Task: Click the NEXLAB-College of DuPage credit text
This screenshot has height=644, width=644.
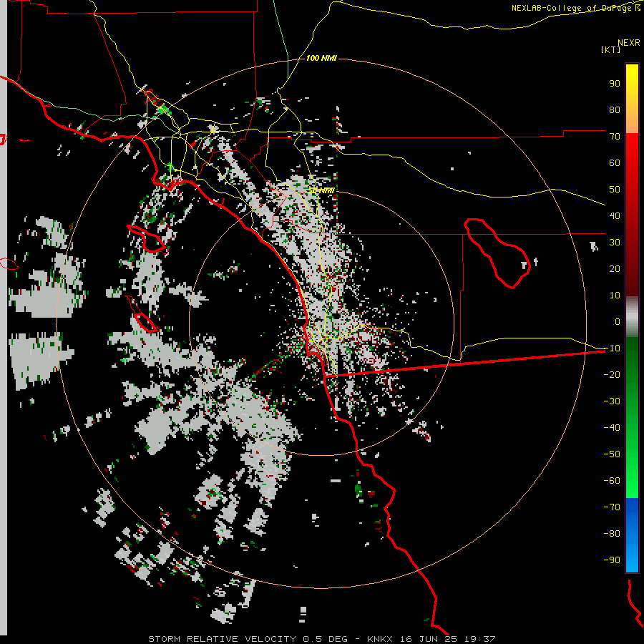Action: (576, 8)
